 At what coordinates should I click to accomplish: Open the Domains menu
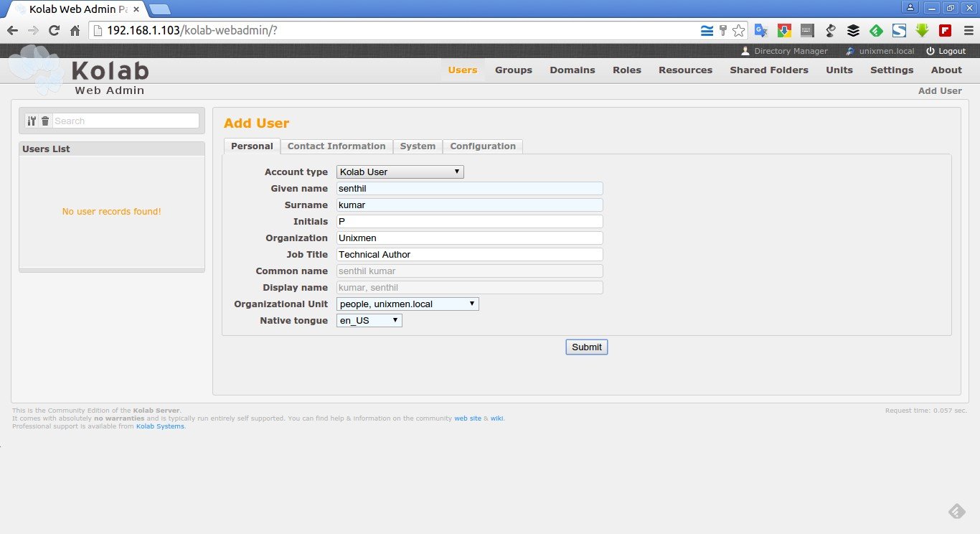point(573,70)
